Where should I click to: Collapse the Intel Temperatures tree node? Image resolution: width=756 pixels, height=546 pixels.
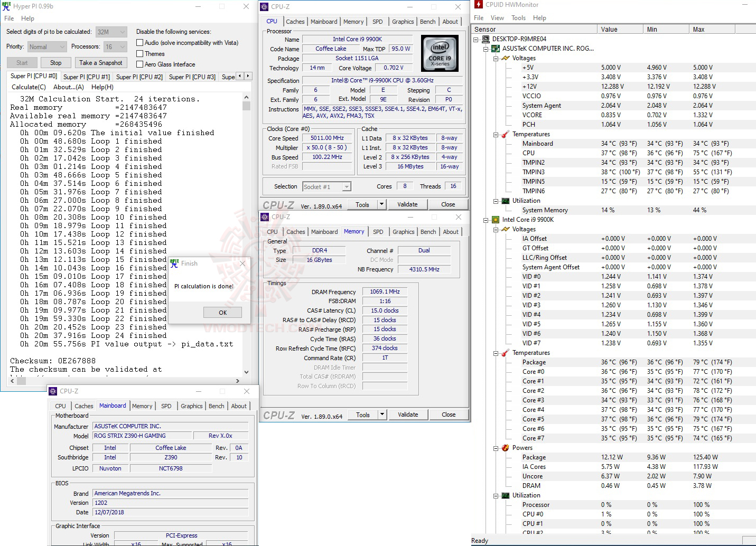coord(496,353)
